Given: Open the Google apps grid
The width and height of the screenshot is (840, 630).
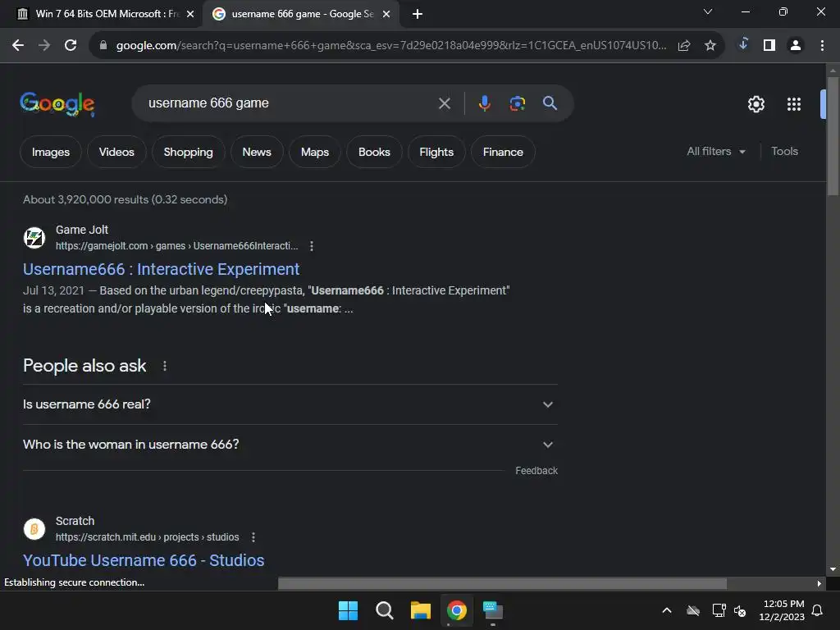Looking at the screenshot, I should pos(793,104).
